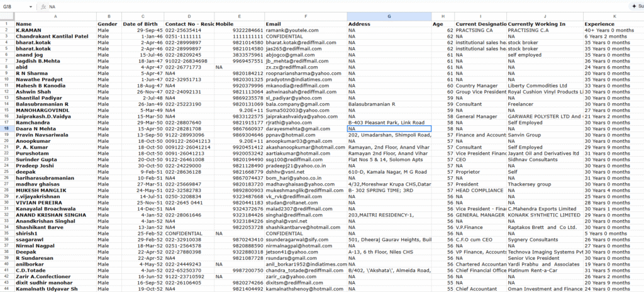The image size is (644, 292).
Task: Select column D header
Action: click(189, 16)
